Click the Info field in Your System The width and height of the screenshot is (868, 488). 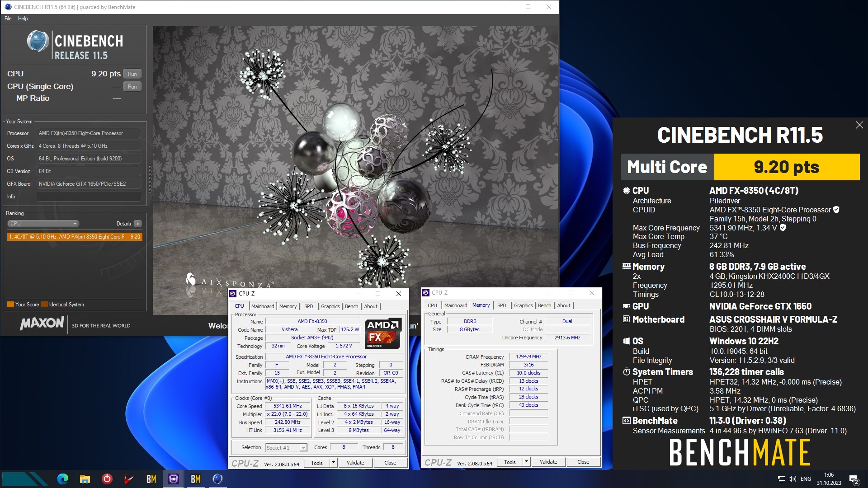tap(89, 197)
